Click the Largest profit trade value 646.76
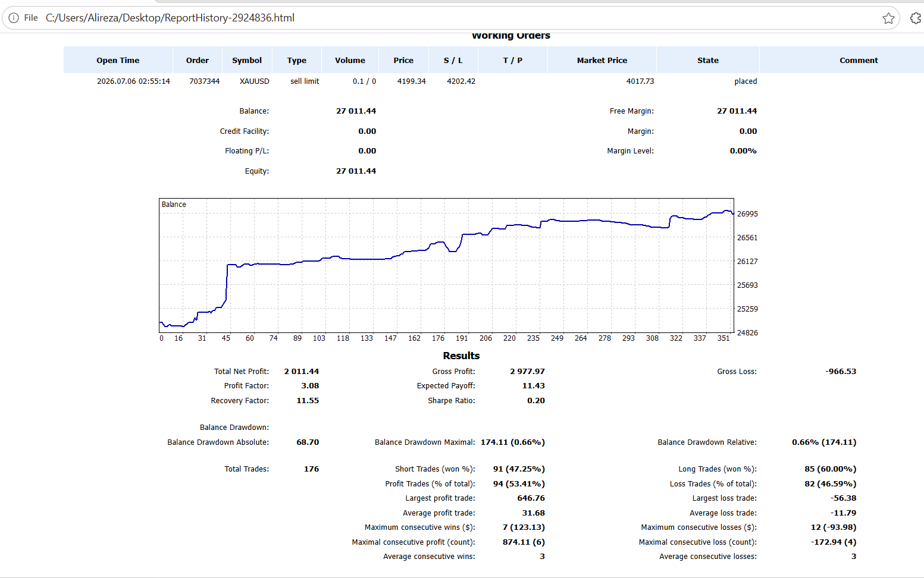The image size is (924, 578). 531,498
